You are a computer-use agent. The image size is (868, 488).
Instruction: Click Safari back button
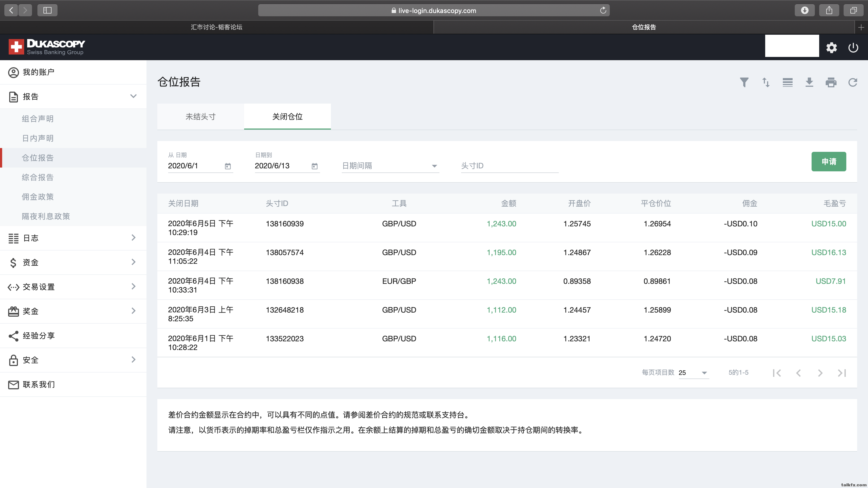(x=11, y=10)
